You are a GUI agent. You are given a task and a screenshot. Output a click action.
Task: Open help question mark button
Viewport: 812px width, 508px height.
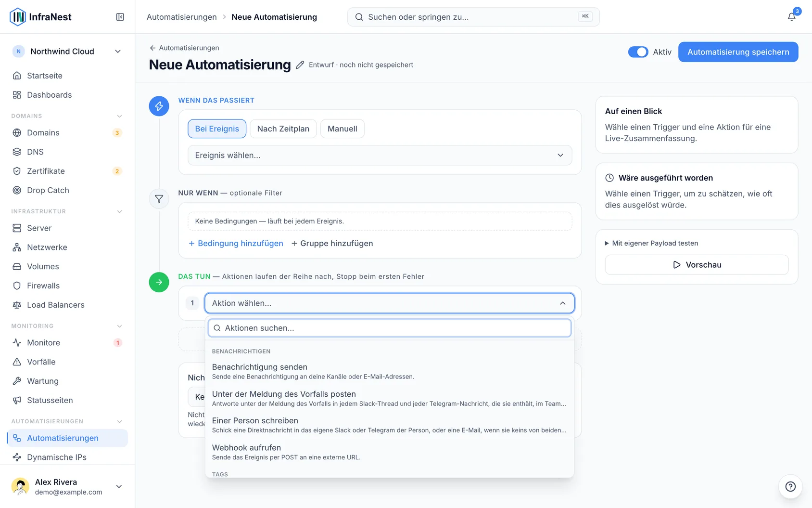790,486
